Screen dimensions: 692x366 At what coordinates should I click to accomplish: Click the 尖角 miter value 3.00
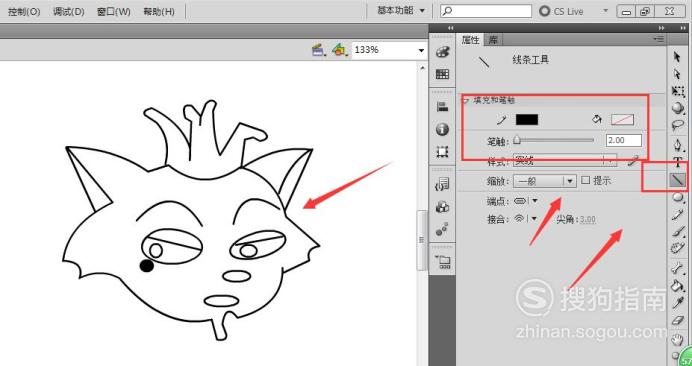click(x=587, y=219)
